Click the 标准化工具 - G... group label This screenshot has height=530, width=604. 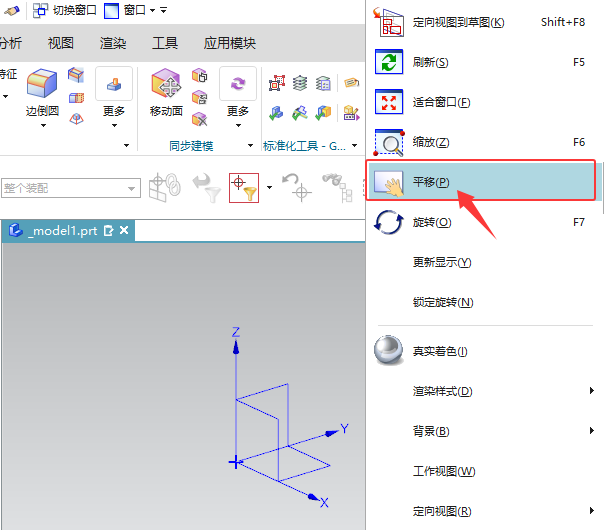tap(304, 146)
